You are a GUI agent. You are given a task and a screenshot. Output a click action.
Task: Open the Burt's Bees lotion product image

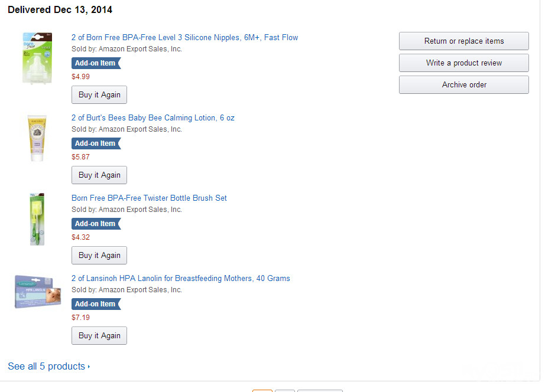[37, 138]
